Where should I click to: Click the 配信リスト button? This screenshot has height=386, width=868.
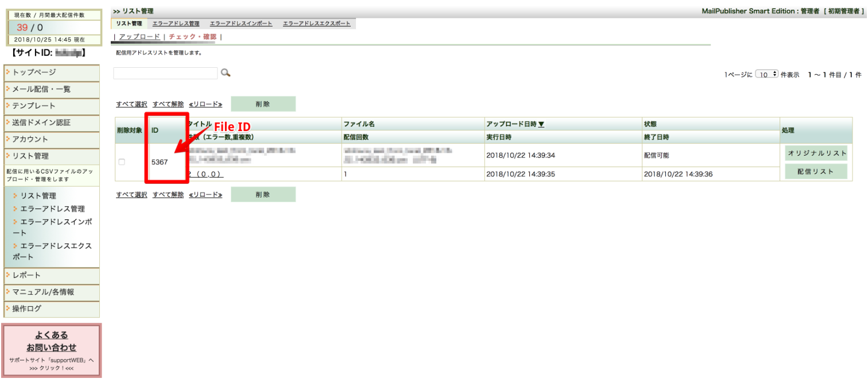[816, 171]
